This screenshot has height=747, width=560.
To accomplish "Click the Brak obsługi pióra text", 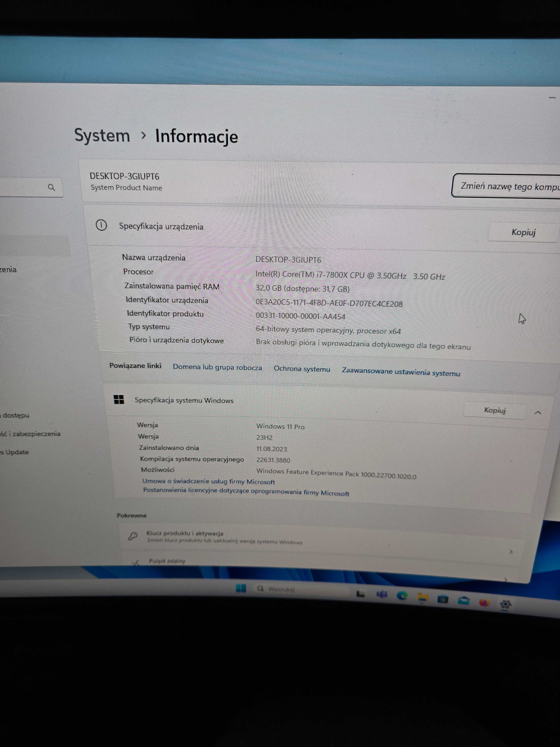I will (363, 344).
